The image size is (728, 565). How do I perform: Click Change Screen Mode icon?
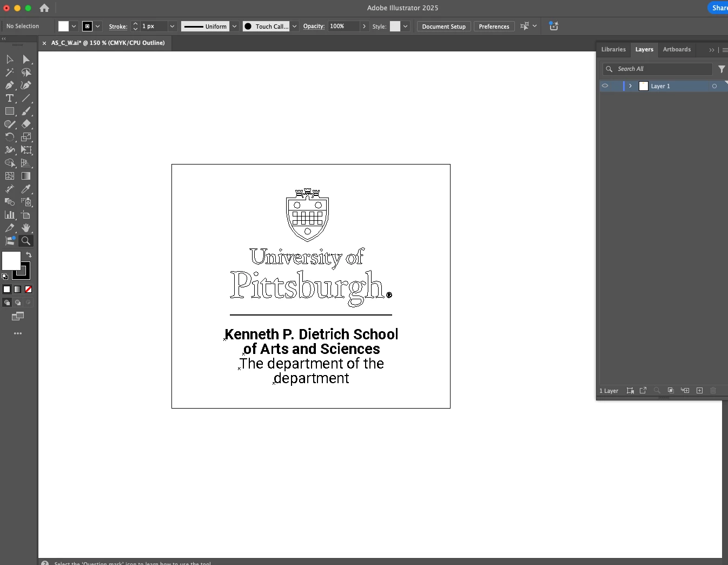(x=18, y=316)
